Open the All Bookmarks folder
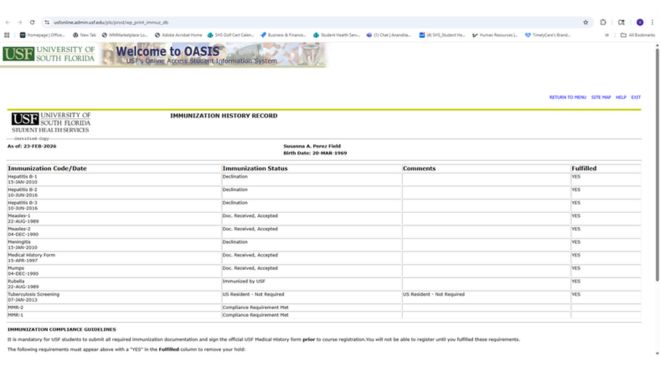 [x=638, y=35]
